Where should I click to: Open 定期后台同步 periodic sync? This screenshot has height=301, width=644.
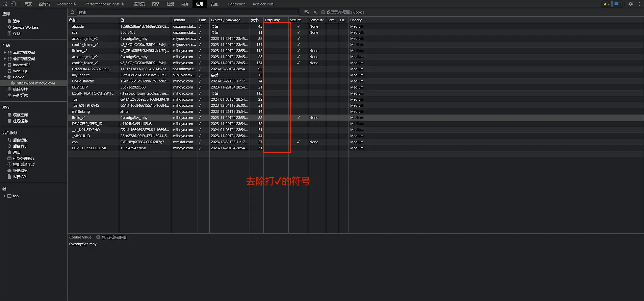pyautogui.click(x=24, y=165)
